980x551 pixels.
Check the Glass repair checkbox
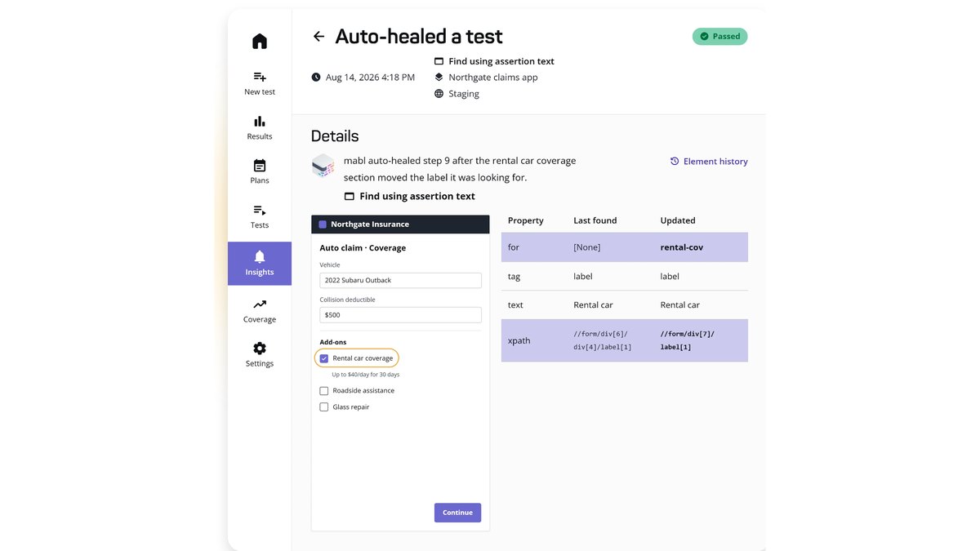pos(324,407)
